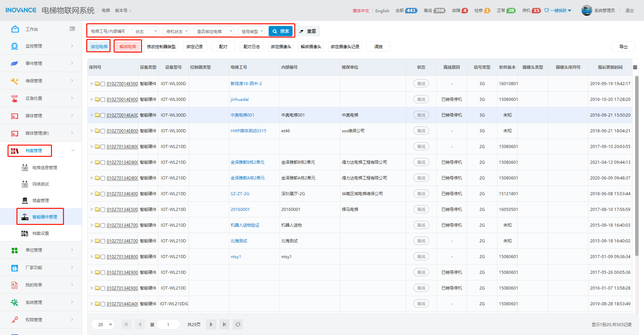The width and height of the screenshot is (644, 335).
Task: Click the 应急处置 icon in the sidebar
Action: 14,98
